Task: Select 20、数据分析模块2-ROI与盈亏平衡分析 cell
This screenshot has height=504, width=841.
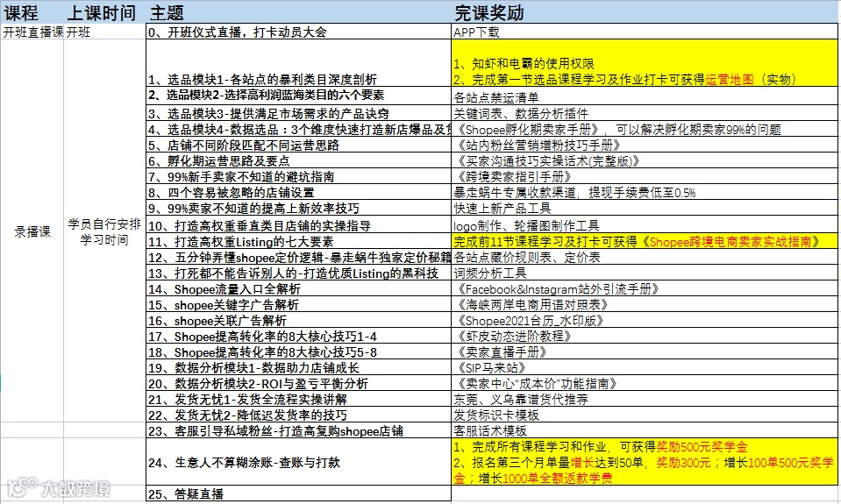Action: pos(298,383)
